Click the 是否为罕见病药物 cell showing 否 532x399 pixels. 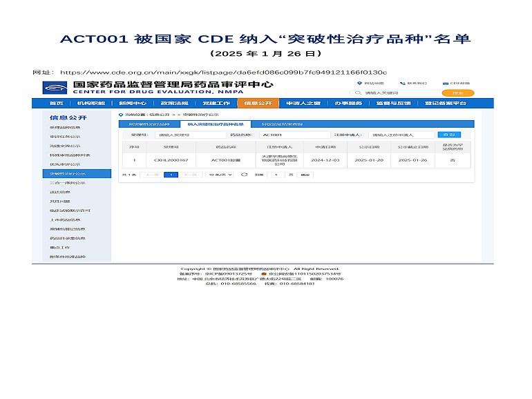click(453, 160)
